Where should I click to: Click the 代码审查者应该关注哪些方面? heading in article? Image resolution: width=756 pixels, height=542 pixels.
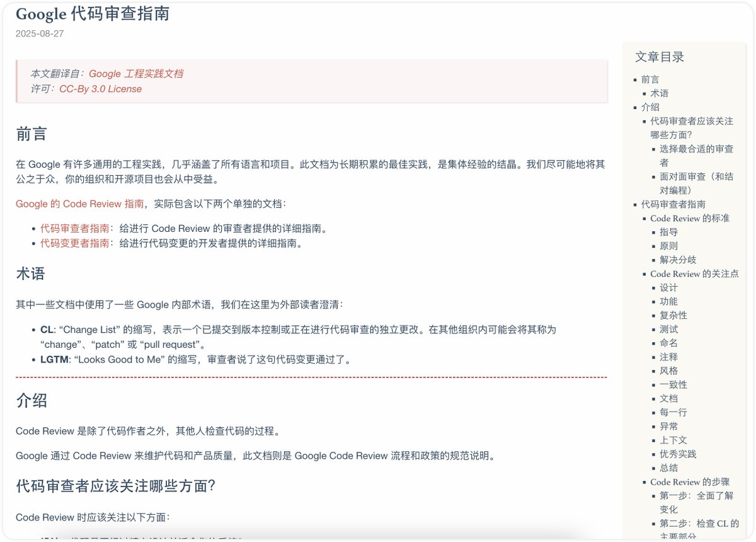coord(116,486)
